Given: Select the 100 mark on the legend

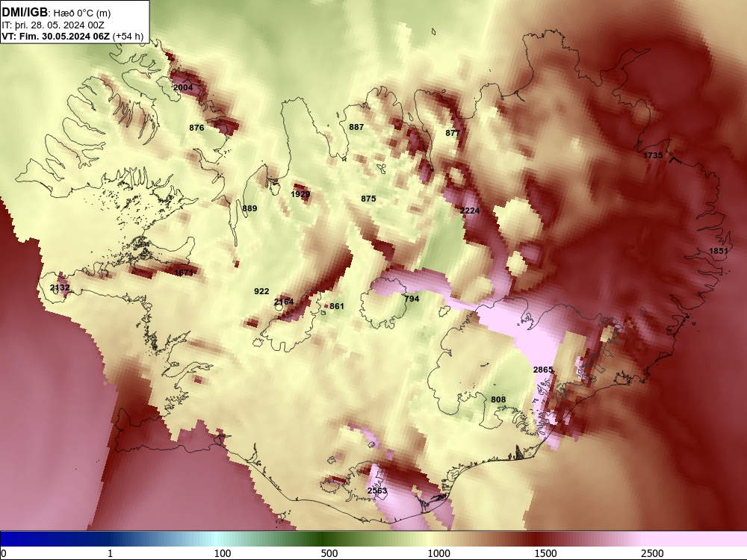Looking at the screenshot, I should tap(223, 553).
